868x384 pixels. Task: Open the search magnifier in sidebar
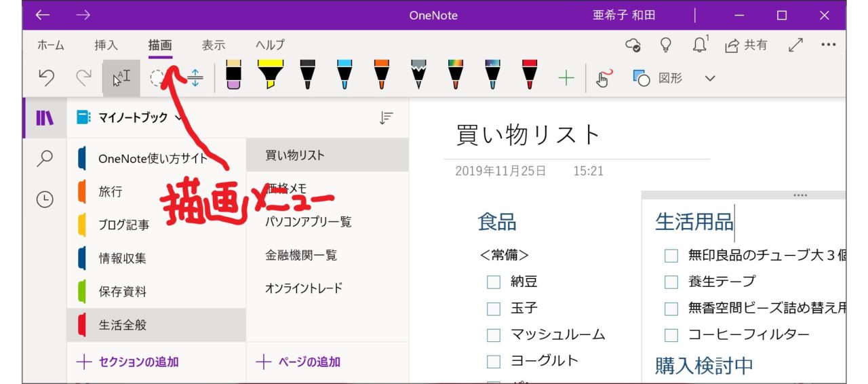coord(45,159)
